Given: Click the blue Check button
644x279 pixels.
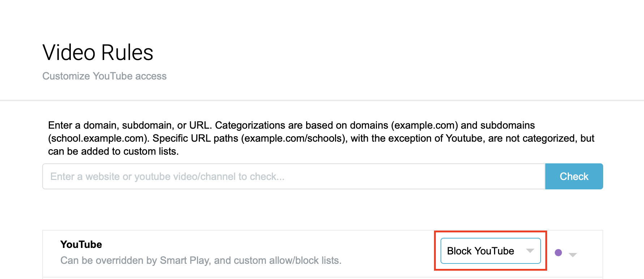Looking at the screenshot, I should coord(574,176).
